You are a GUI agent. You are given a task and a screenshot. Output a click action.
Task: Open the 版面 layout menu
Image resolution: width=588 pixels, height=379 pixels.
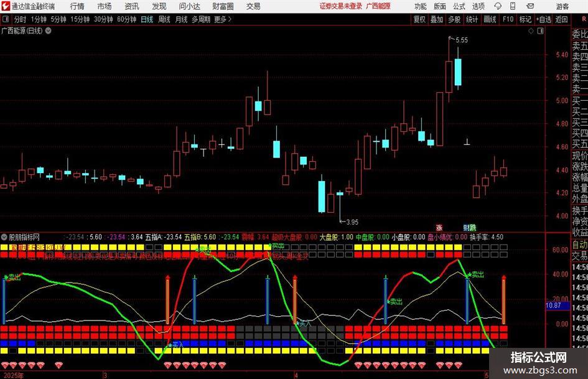tap(439, 6)
